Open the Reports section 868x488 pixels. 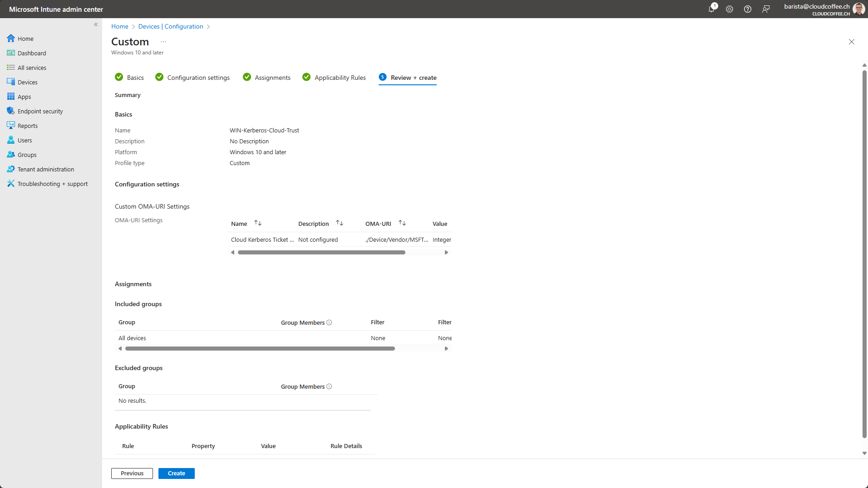pyautogui.click(x=27, y=125)
